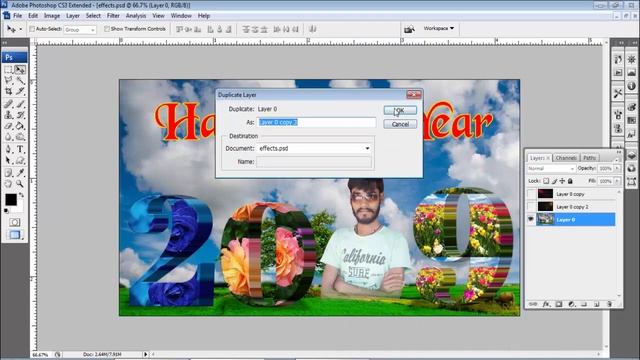Open the Document dropdown showing effects.psd

(314, 149)
